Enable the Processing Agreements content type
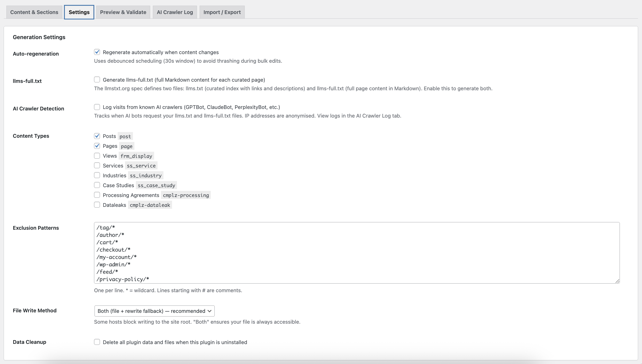Viewport: 642px width, 364px height. click(x=97, y=195)
